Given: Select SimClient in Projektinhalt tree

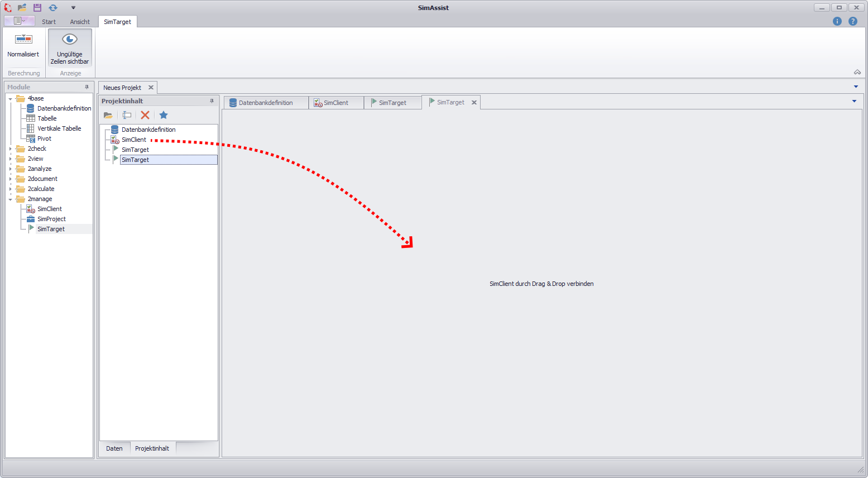Looking at the screenshot, I should pyautogui.click(x=134, y=140).
